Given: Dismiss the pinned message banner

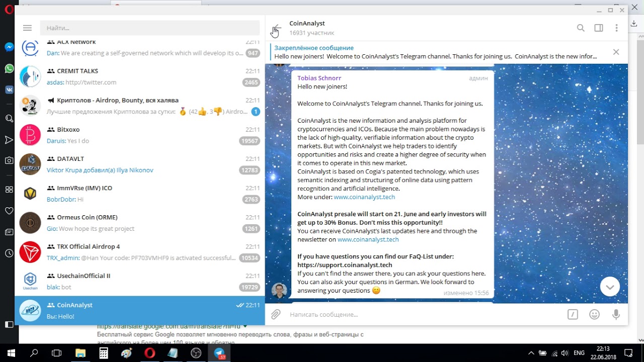Looking at the screenshot, I should tap(616, 52).
